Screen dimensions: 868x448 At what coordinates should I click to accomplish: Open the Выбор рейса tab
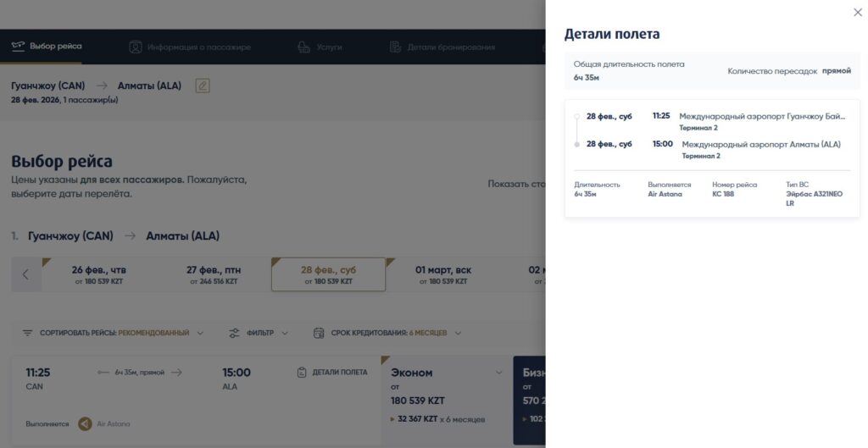click(x=47, y=47)
